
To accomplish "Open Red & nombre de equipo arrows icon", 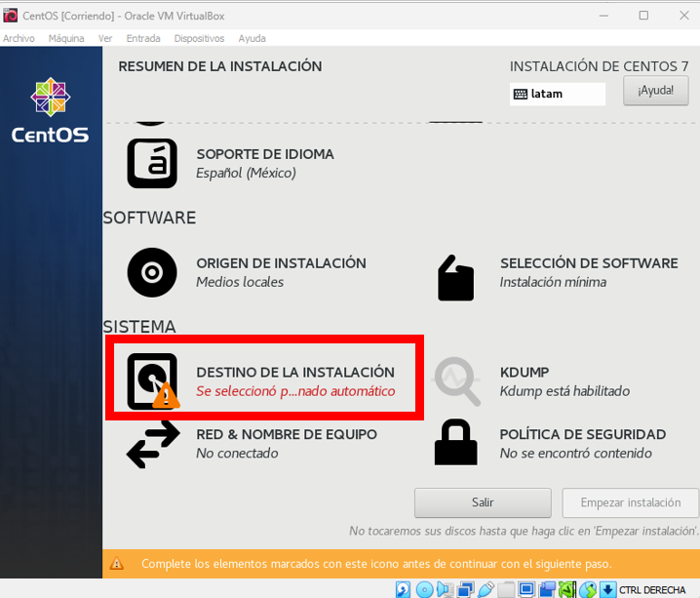I will pos(153,445).
